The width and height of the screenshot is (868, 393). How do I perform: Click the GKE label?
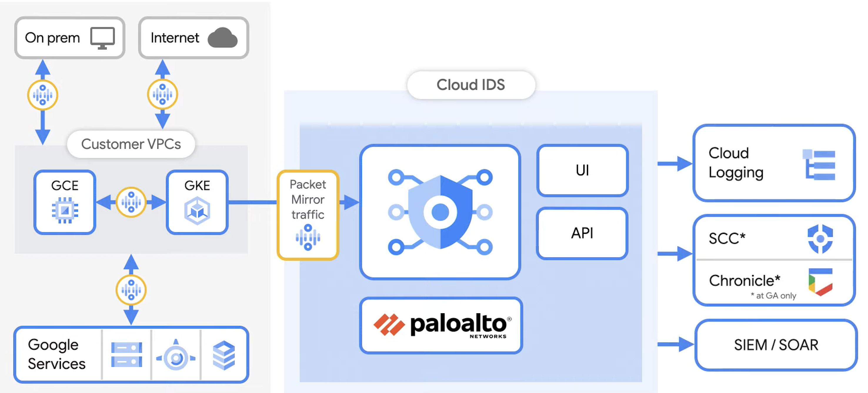point(197,185)
